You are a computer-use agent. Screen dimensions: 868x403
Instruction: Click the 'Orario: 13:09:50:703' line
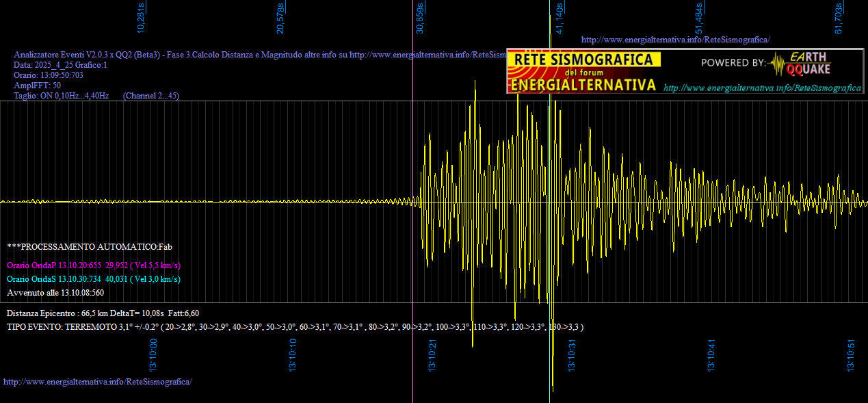[x=49, y=75]
